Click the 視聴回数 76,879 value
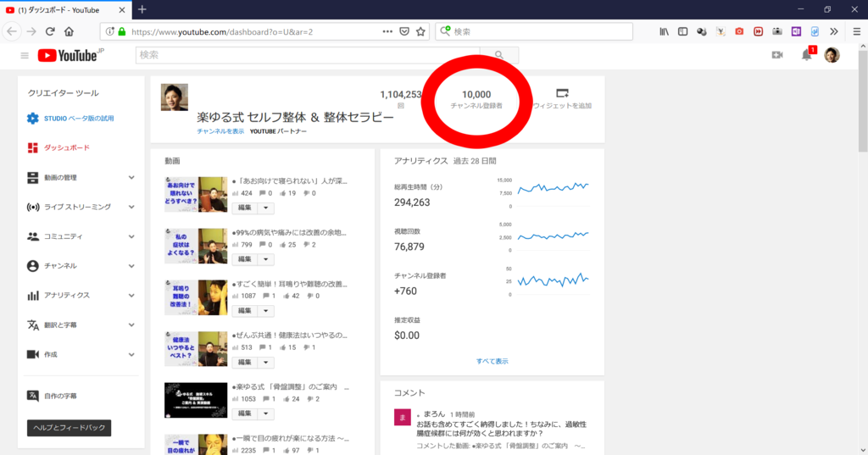The height and width of the screenshot is (455, 868). 409,247
